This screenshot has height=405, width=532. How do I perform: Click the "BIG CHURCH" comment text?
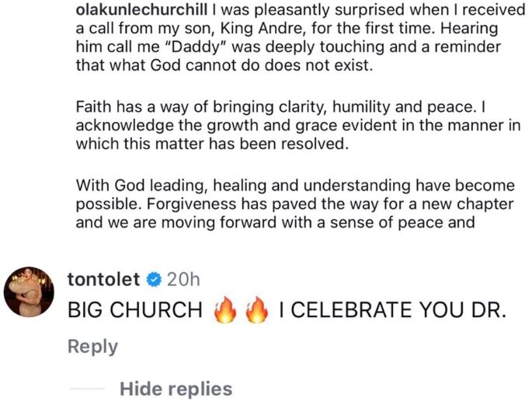pos(134,310)
